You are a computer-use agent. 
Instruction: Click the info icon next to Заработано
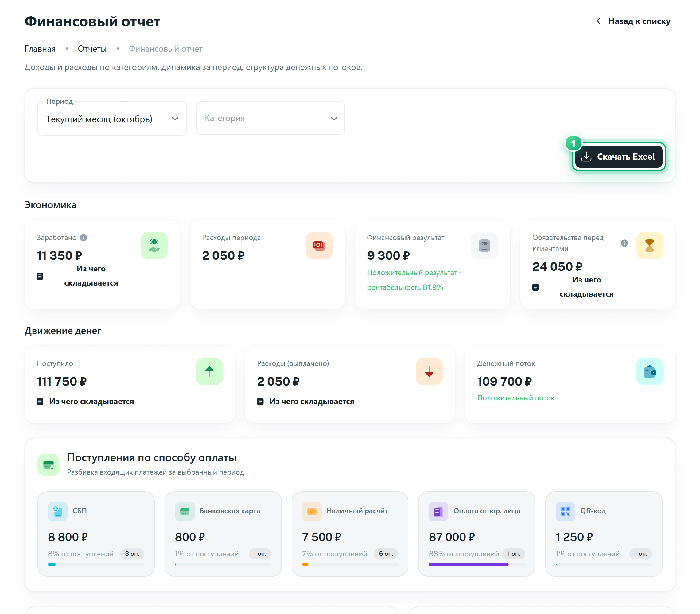(x=84, y=238)
